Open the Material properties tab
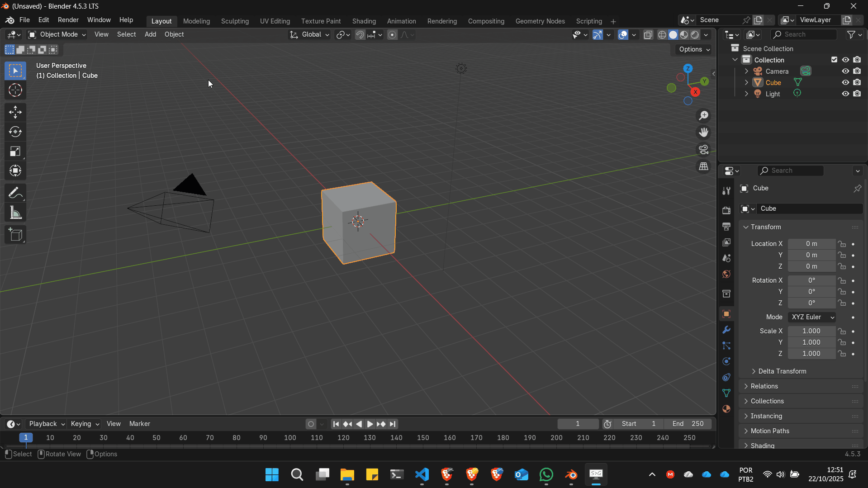The image size is (868, 488). (726, 409)
